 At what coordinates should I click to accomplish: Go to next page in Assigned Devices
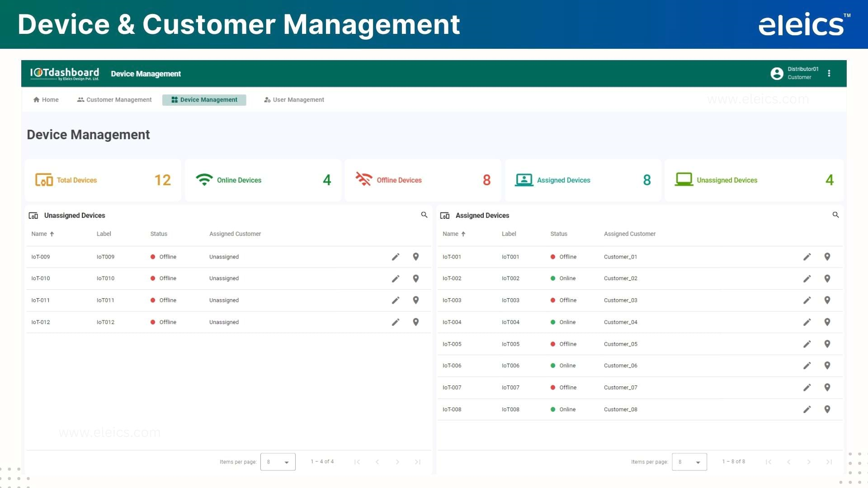809,462
